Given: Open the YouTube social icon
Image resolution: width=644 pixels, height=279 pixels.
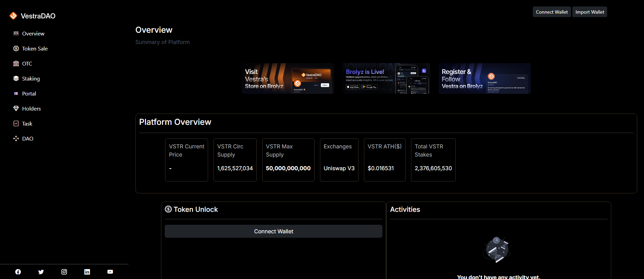Looking at the screenshot, I should pyautogui.click(x=110, y=272).
